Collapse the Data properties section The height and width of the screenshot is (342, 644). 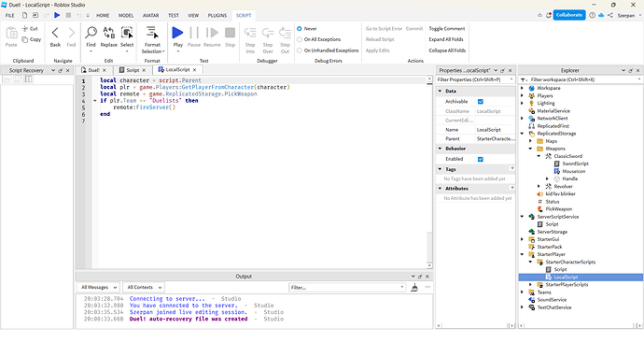pos(440,91)
